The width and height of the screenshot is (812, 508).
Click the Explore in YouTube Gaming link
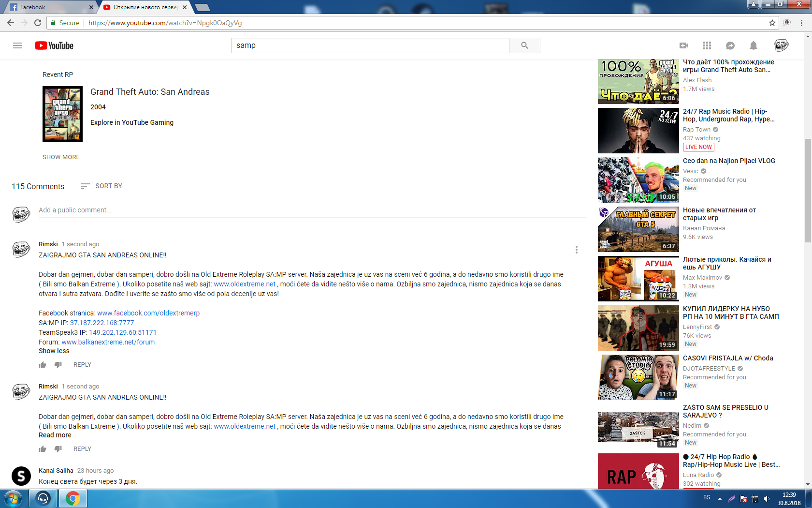pyautogui.click(x=132, y=122)
